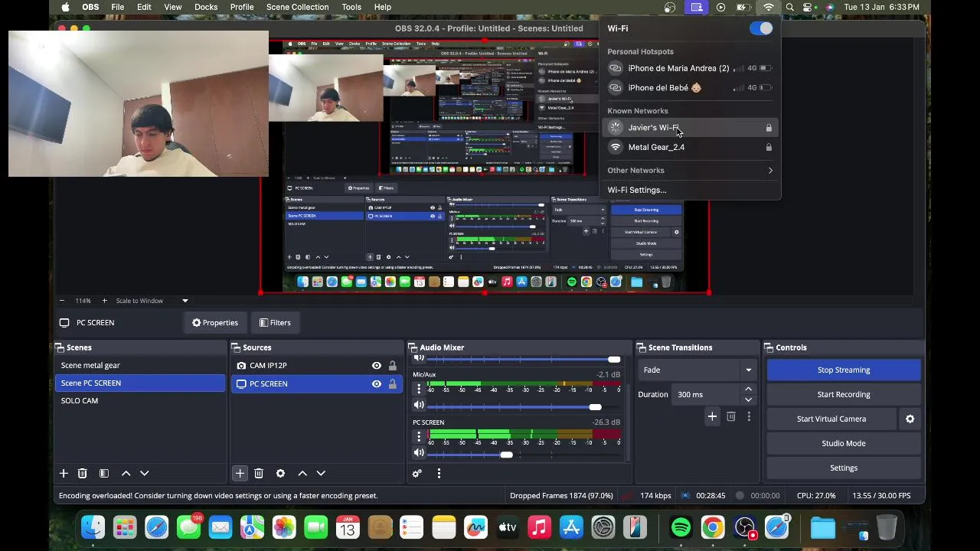This screenshot has height=551, width=980.
Task: Open the File menu
Action: (x=118, y=7)
